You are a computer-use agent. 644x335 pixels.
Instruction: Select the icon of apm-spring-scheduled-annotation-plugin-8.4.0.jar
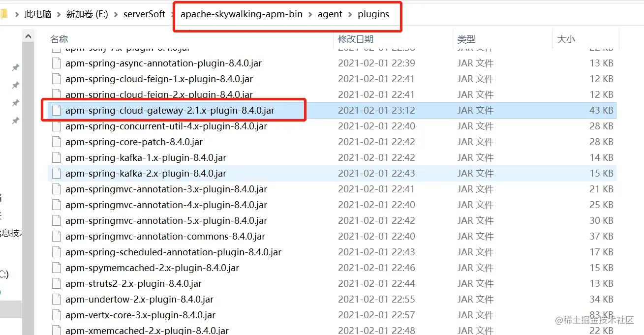[56, 252]
